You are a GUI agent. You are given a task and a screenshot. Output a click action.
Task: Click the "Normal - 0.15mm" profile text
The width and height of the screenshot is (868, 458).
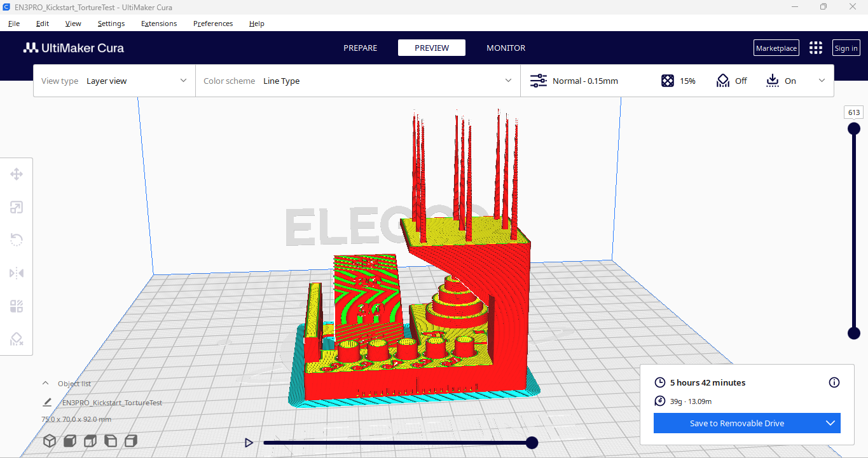point(585,81)
